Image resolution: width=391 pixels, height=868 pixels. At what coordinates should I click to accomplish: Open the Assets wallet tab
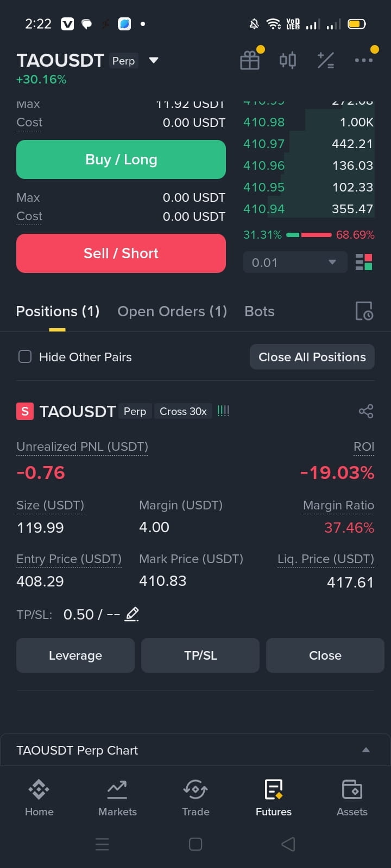coord(352,797)
